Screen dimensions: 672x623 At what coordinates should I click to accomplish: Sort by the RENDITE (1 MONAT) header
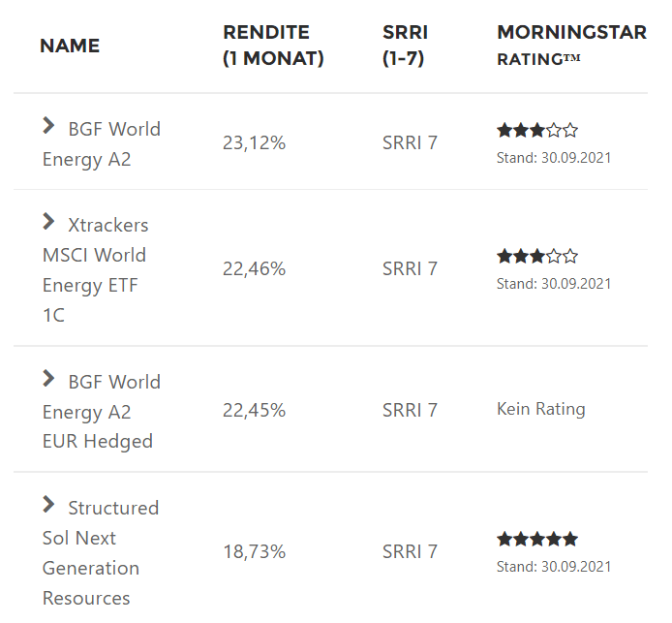273,46
